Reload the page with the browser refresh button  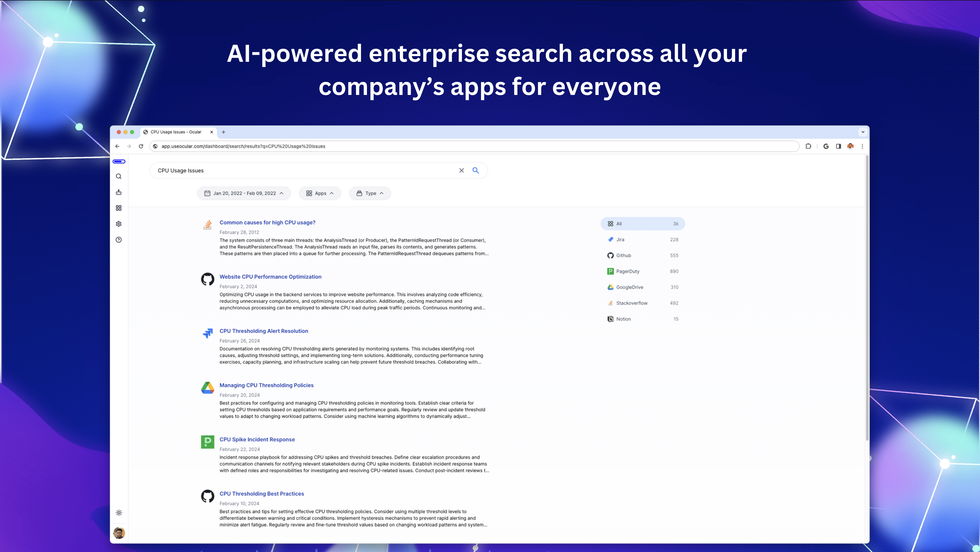tap(141, 146)
